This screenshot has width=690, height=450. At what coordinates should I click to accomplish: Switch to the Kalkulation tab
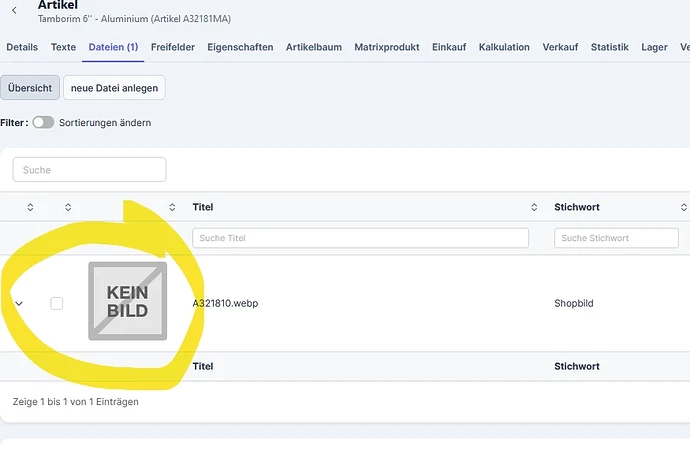click(x=504, y=47)
